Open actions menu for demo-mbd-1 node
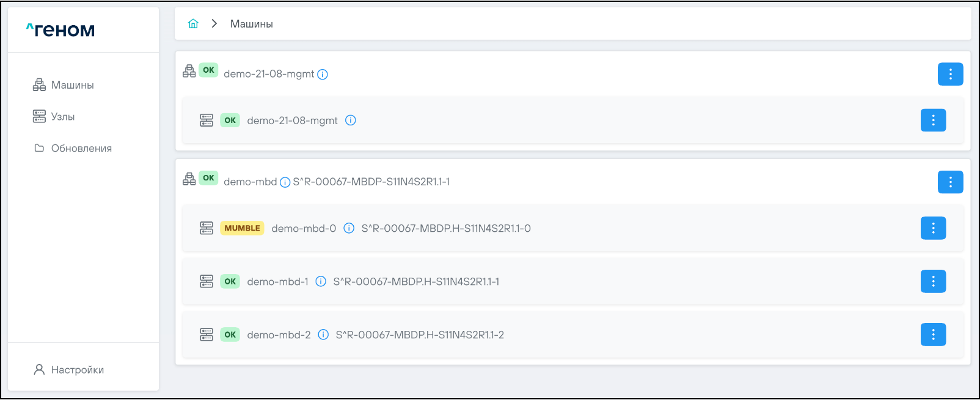This screenshot has height=400, width=980. coord(933,281)
